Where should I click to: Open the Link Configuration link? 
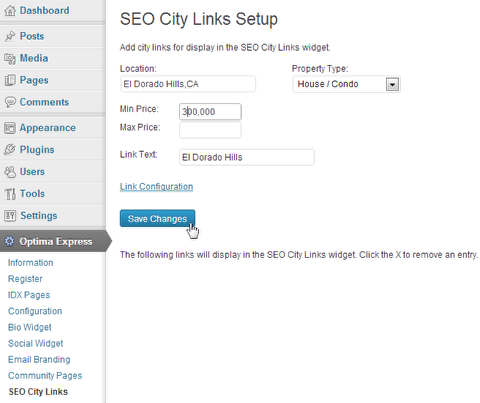pyautogui.click(x=156, y=187)
